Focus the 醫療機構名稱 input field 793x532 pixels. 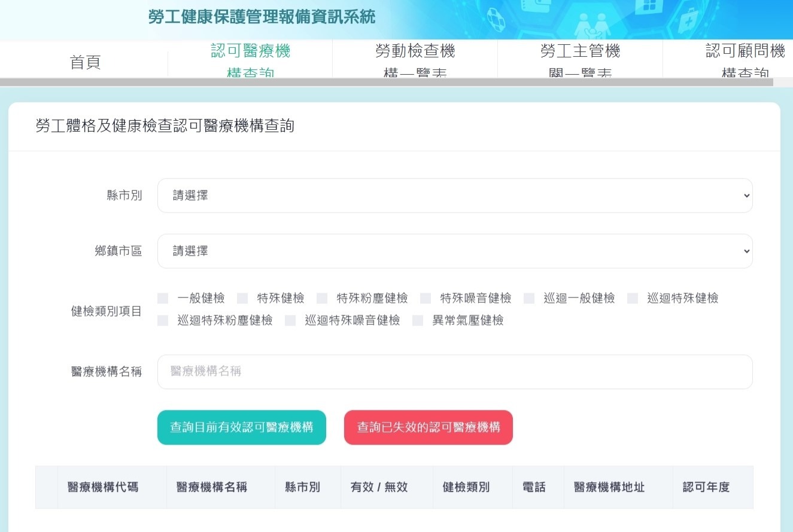click(455, 372)
